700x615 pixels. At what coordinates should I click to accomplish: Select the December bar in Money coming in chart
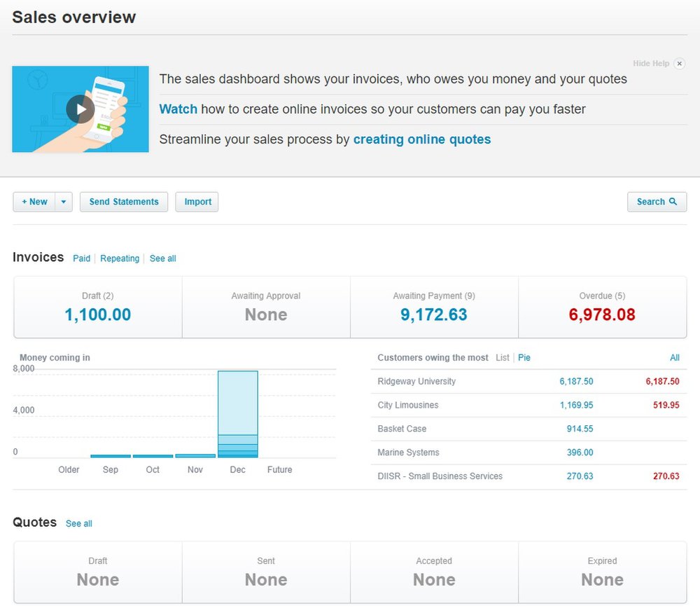[237, 413]
